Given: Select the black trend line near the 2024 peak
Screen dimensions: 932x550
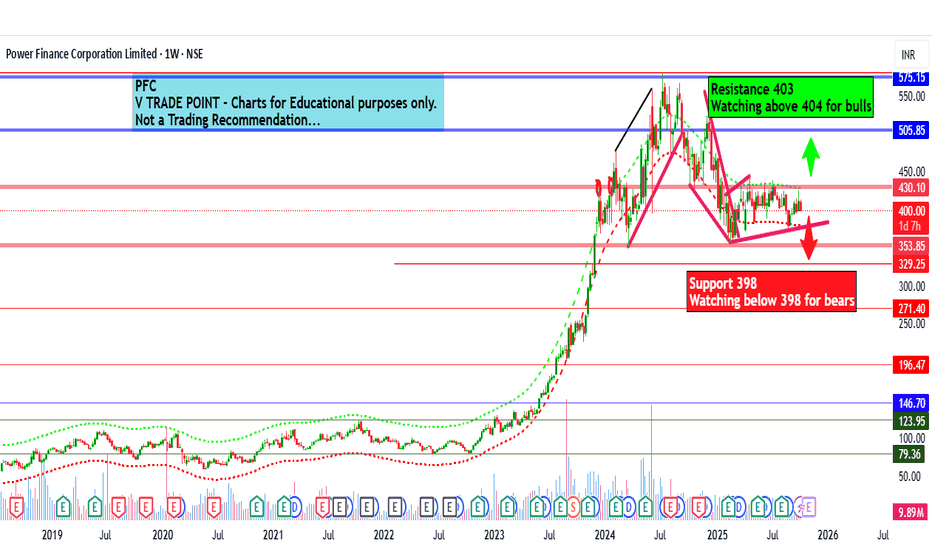Looking at the screenshot, I should click(633, 120).
